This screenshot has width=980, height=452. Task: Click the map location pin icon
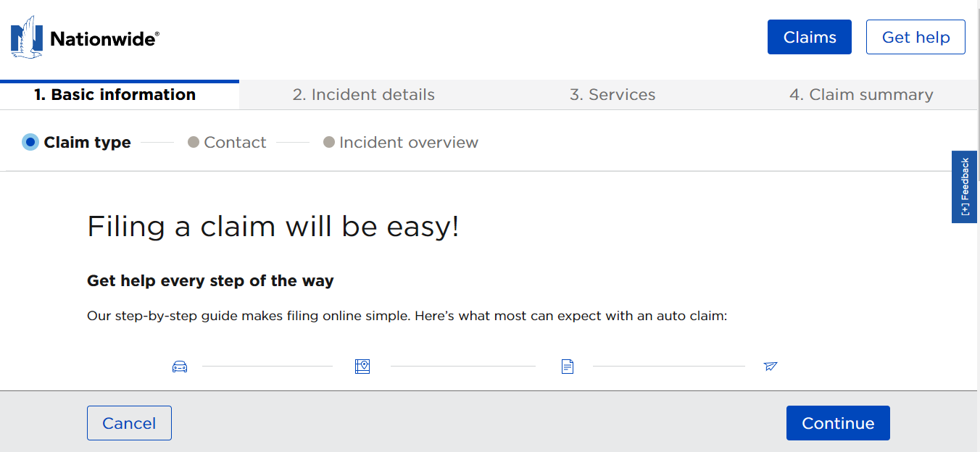pos(362,367)
